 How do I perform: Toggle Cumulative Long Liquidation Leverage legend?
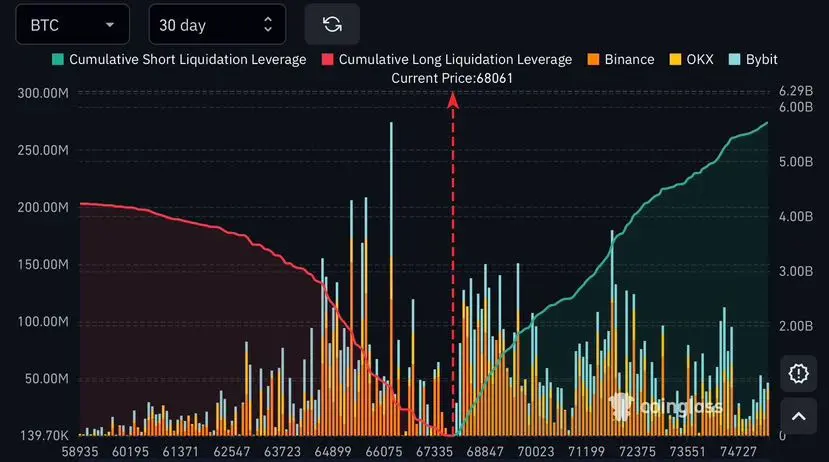447,59
